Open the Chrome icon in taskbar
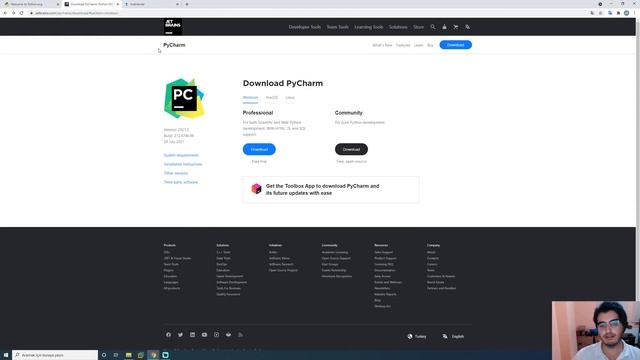The image size is (640, 360). coord(153,355)
